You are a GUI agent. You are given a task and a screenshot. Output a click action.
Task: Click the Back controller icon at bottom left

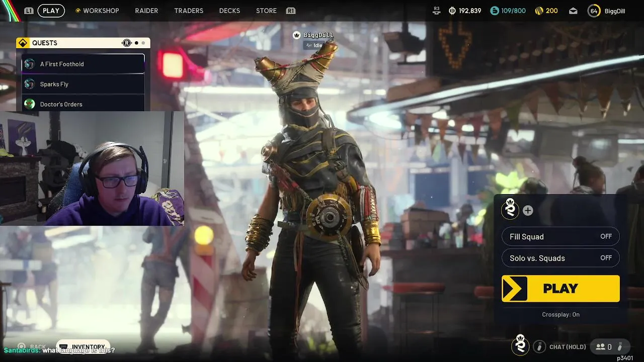point(22,347)
